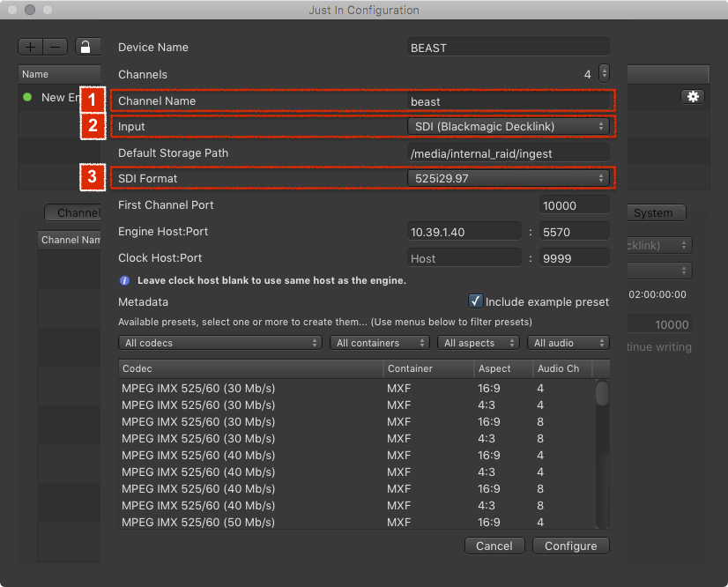
Task: Select MPEG IMX 525/60 (30 Mb/s) 16:9 4-channel preset
Action: click(357, 388)
